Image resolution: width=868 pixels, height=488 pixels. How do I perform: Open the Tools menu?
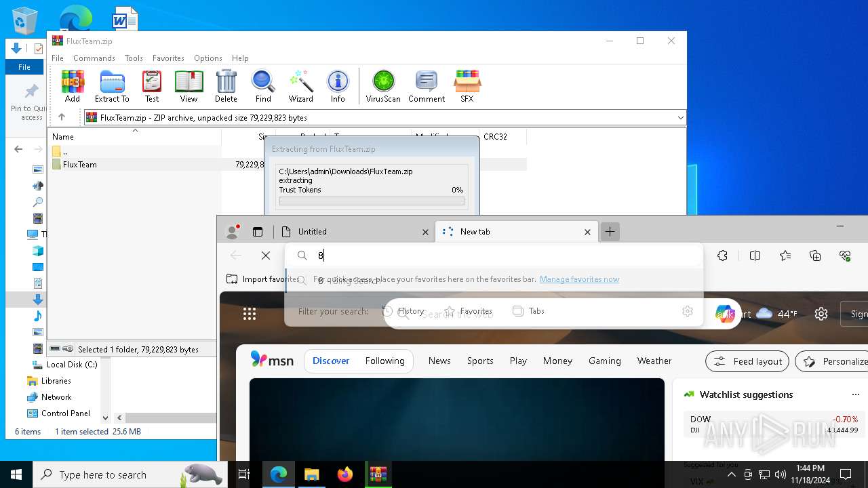134,58
